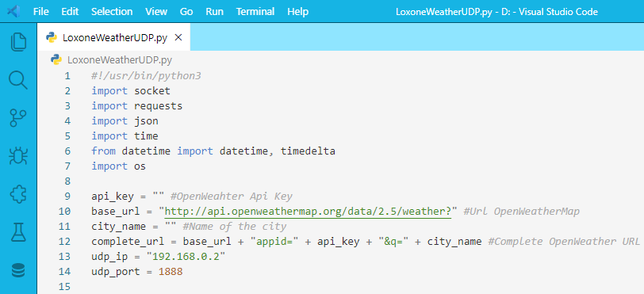
Task: Click the window title 'LoxoneWeatherUDP.py - D: - Visual Studio Code'
Action: point(497,12)
